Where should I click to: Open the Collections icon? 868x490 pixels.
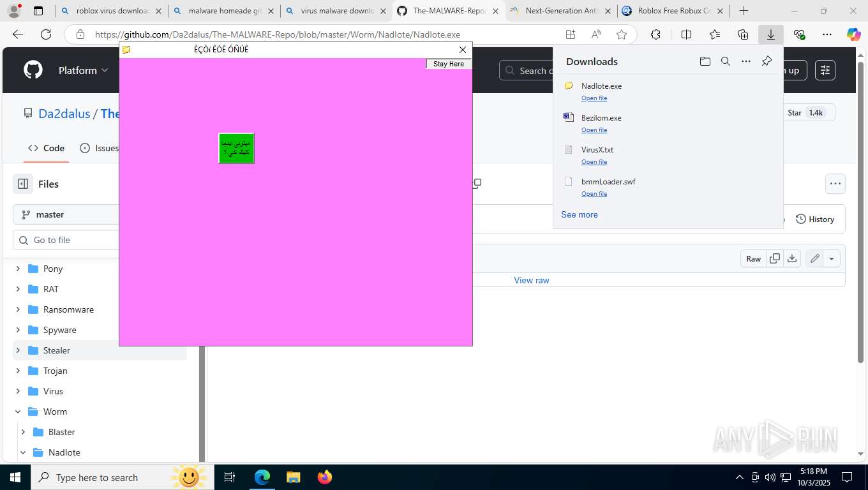743,35
